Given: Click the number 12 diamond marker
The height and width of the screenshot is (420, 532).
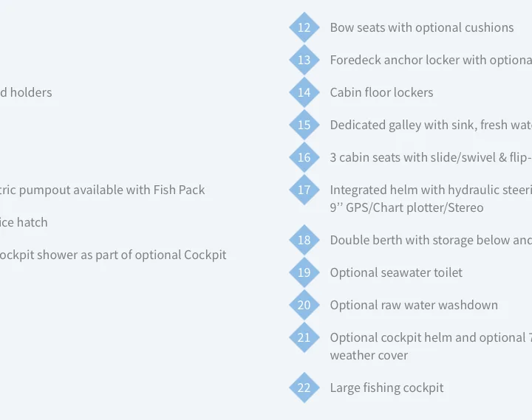Looking at the screenshot, I should pyautogui.click(x=304, y=27).
